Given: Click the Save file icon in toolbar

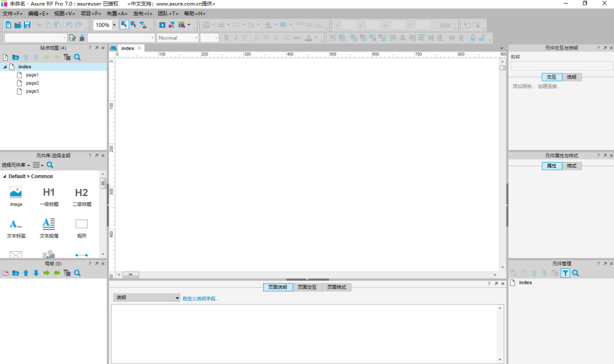Looking at the screenshot, I should coord(27,25).
